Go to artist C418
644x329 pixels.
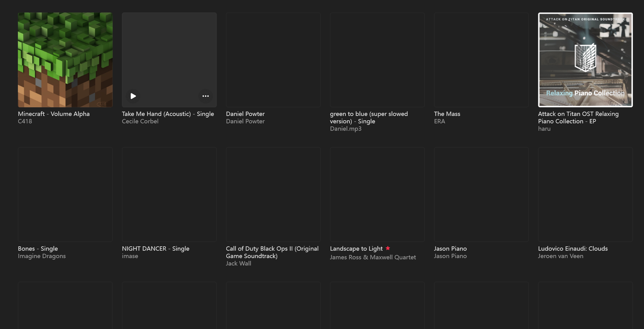[x=25, y=121]
